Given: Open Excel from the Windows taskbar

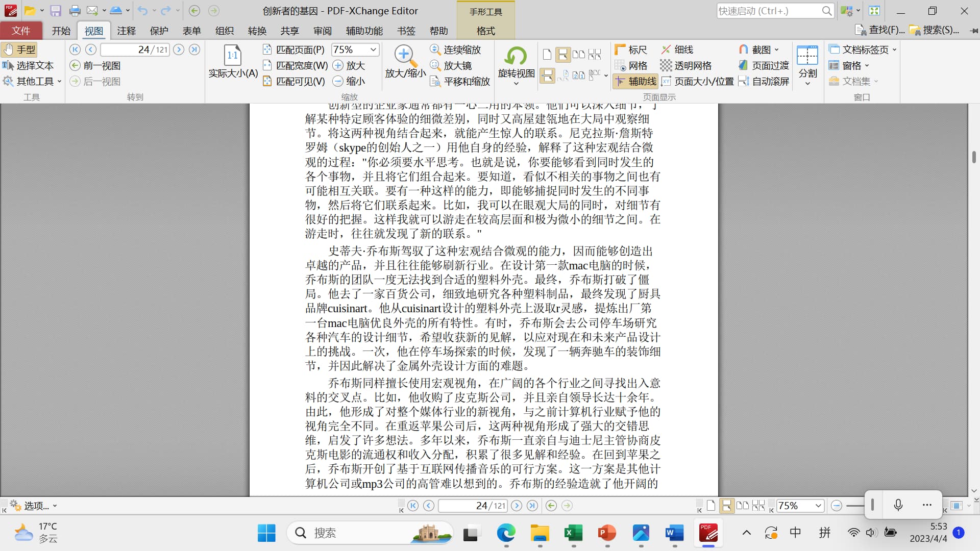Looking at the screenshot, I should point(573,533).
